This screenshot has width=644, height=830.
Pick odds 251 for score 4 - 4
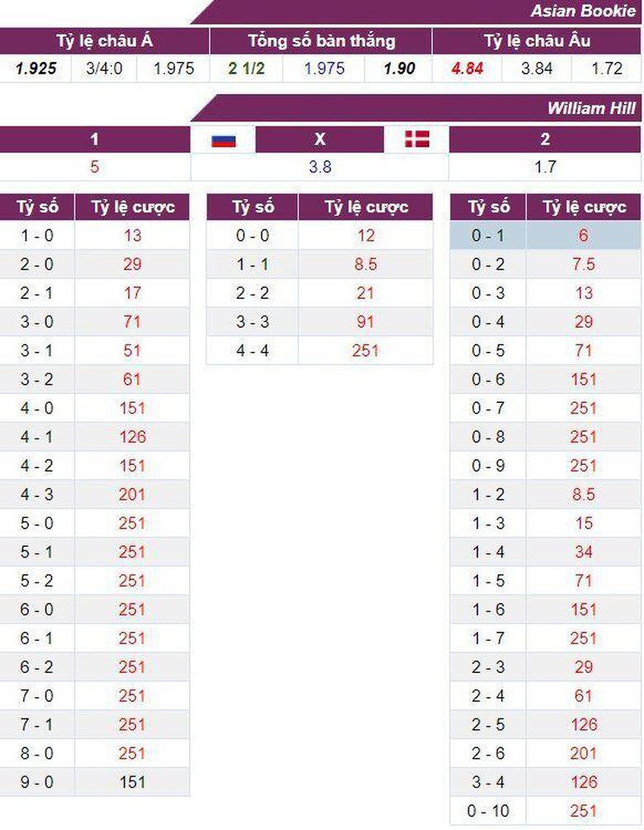click(x=365, y=350)
